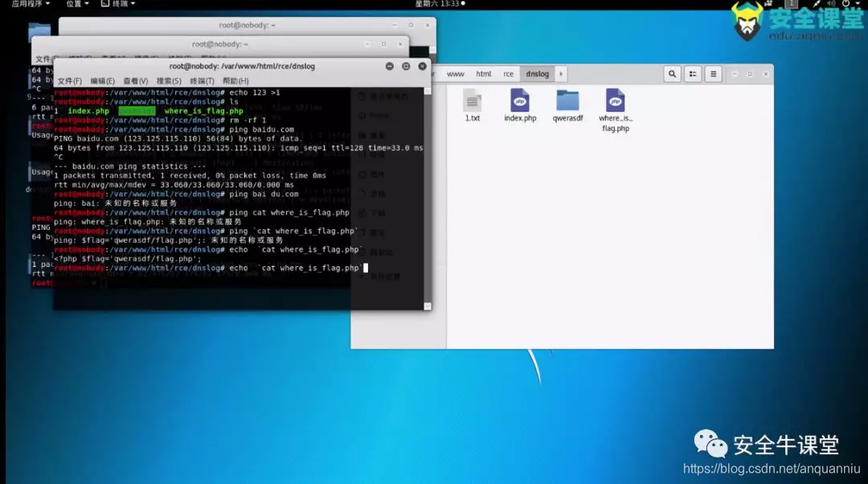Open the 终端(T) menu in terminal
The height and width of the screenshot is (484, 868).
(202, 81)
